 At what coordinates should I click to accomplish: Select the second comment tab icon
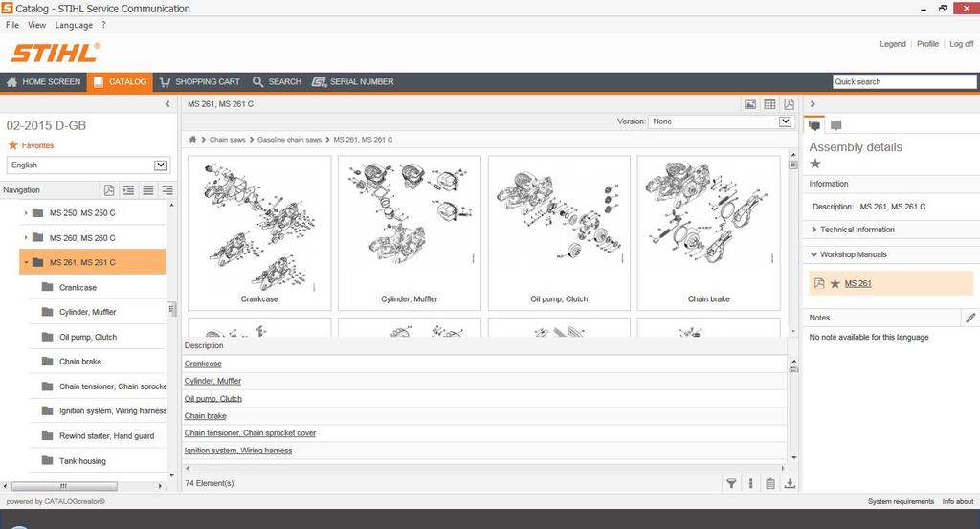[835, 125]
